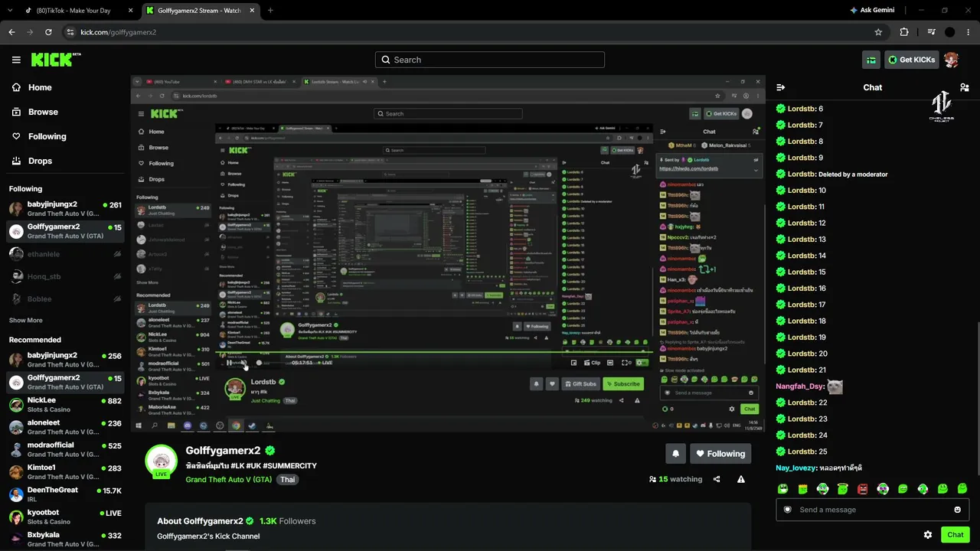This screenshot has height=551, width=980.
Task: Click the chat panel scrollbar
Action: tap(977, 398)
